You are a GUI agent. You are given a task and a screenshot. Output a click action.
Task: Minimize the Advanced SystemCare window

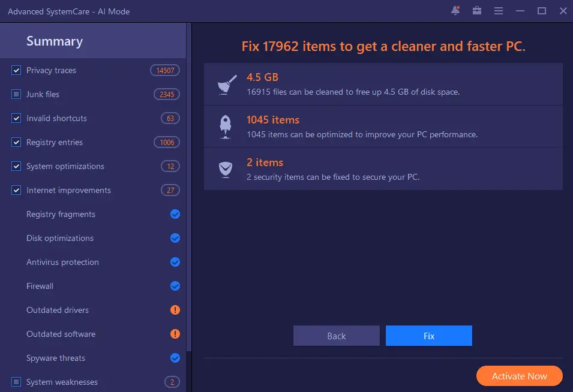[520, 11]
